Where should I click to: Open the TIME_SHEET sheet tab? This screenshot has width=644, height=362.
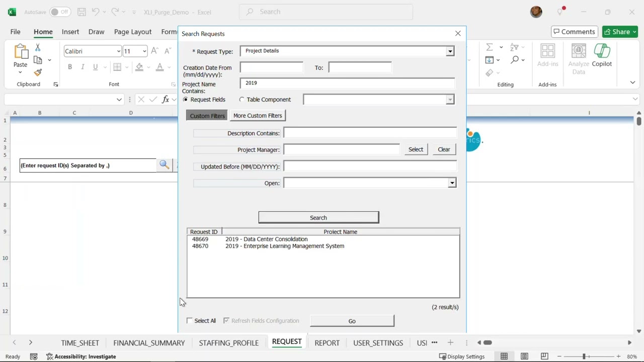click(x=80, y=343)
